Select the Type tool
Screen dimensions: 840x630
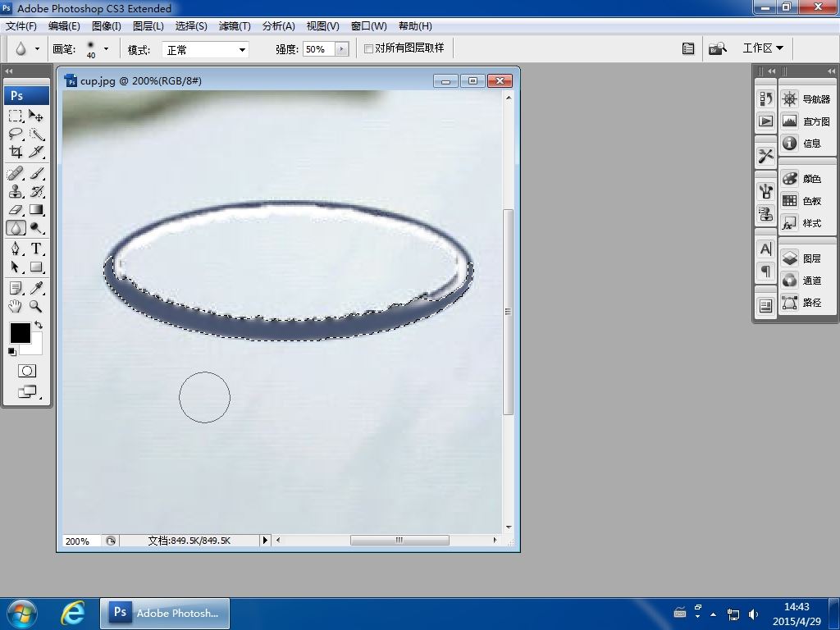pos(36,249)
